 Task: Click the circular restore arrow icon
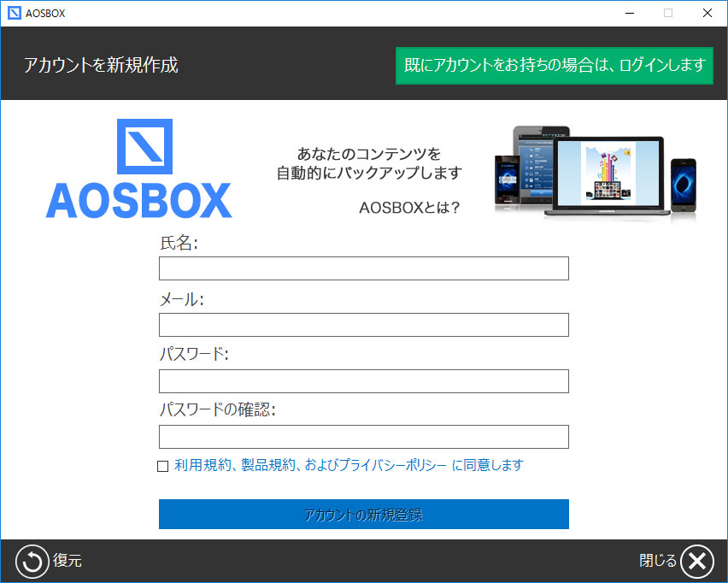point(32,561)
